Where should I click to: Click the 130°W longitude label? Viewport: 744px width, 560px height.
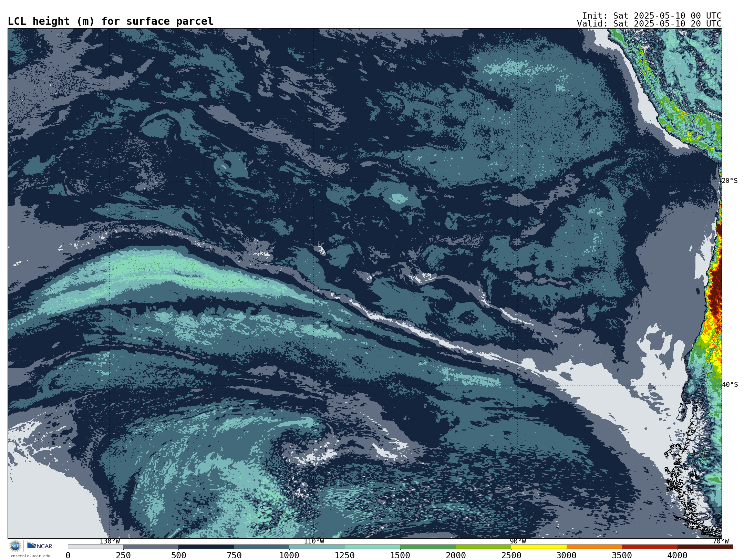click(x=110, y=541)
